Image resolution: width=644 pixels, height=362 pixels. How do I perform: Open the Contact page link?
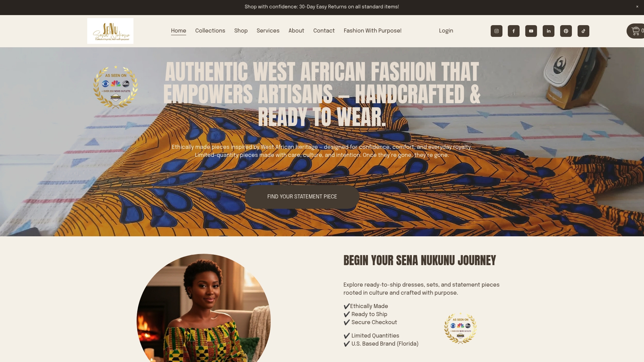[324, 31]
